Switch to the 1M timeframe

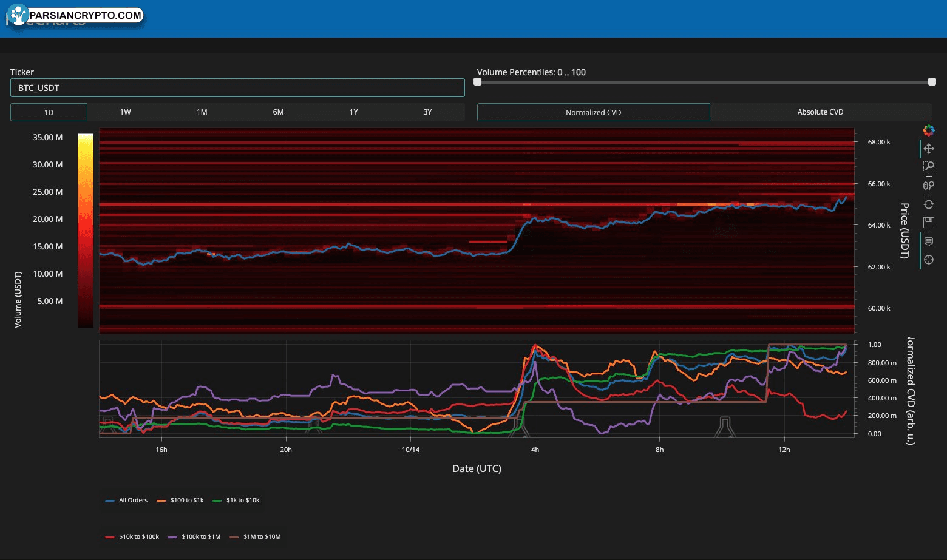pyautogui.click(x=202, y=112)
